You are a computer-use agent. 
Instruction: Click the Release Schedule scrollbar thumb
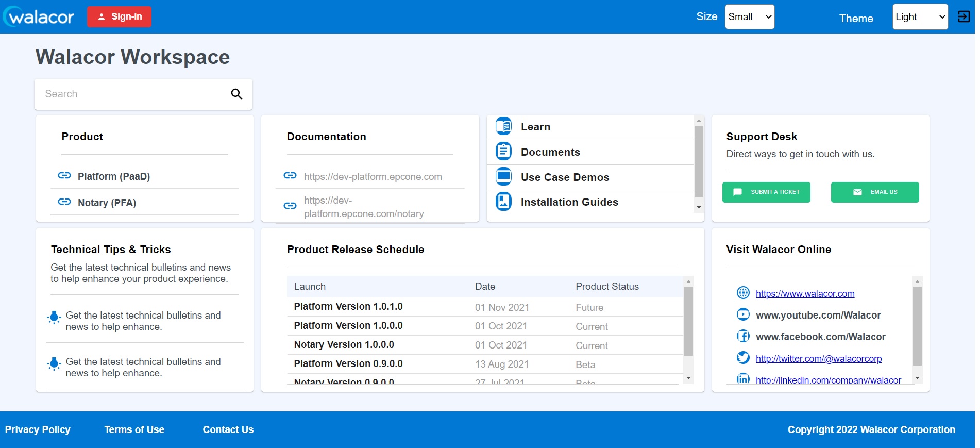tap(688, 321)
